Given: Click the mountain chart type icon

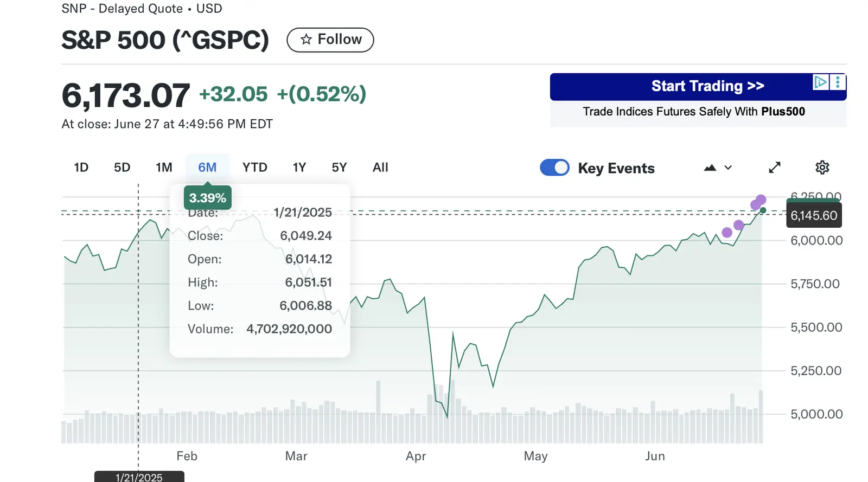Looking at the screenshot, I should point(710,168).
